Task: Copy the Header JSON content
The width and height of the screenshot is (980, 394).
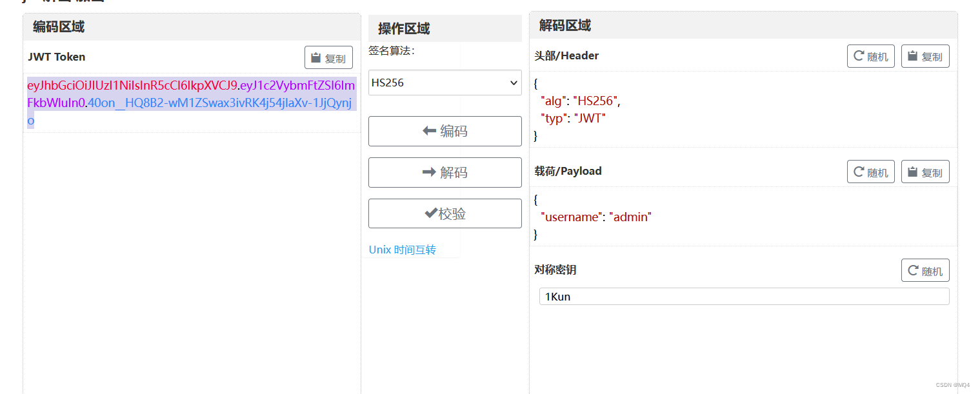Action: click(925, 57)
